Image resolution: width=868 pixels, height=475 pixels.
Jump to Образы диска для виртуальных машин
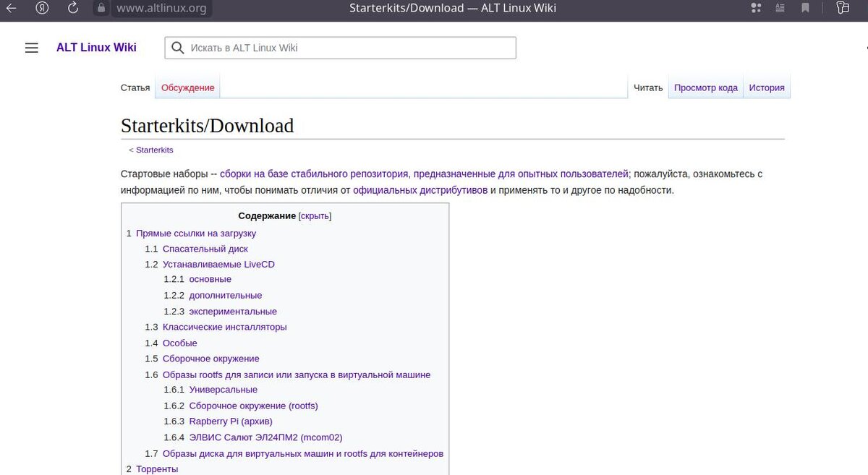click(303, 453)
